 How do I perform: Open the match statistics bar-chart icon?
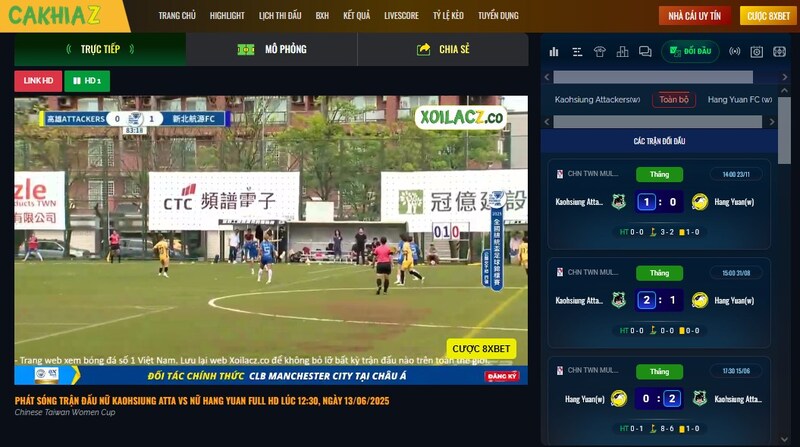click(554, 52)
